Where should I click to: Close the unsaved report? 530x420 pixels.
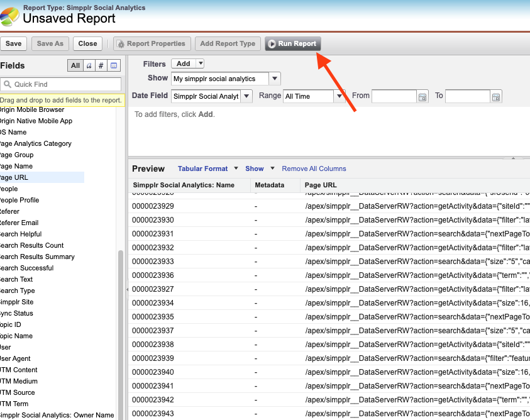[87, 43]
